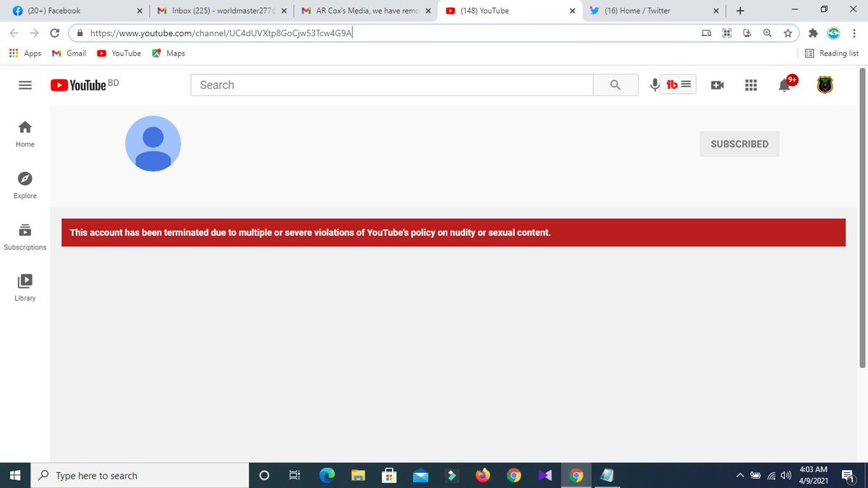The image size is (868, 488).
Task: Open the Chrome profile avatar
Action: pyautogui.click(x=833, y=33)
